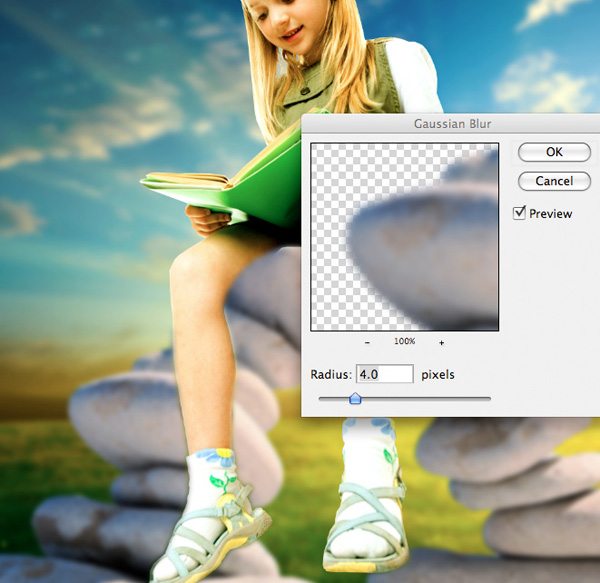Grab the blue Radius slider handle

click(x=355, y=398)
